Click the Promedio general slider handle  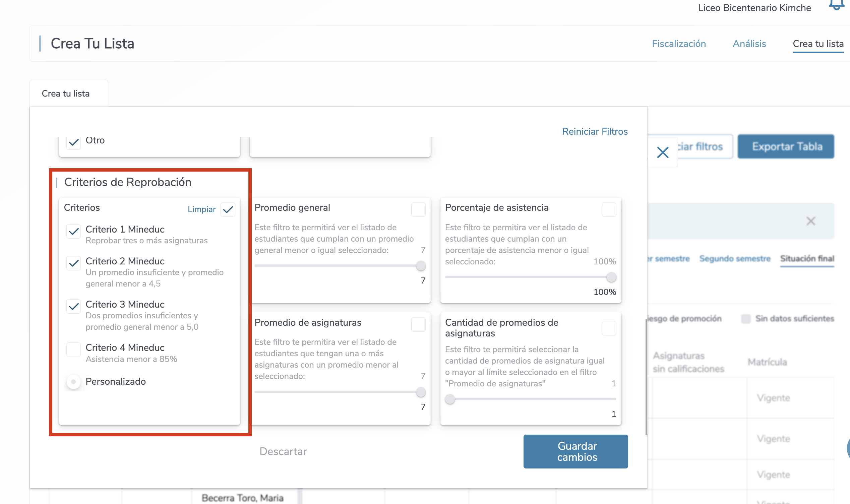(x=420, y=266)
